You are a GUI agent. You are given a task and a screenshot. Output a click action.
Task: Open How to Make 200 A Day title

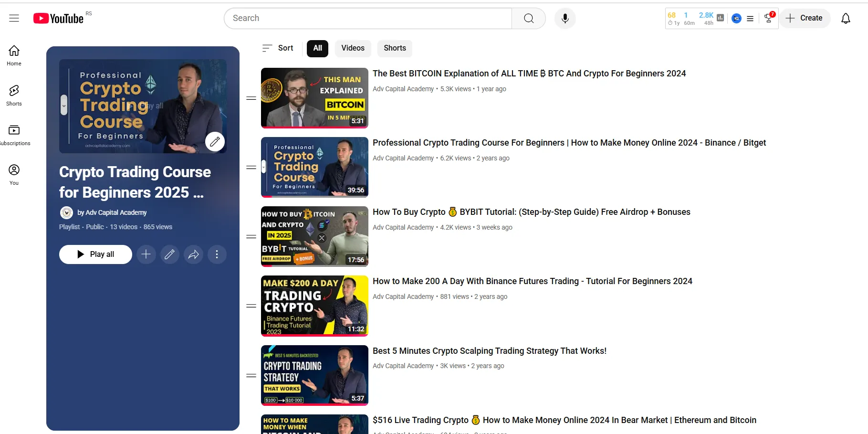(532, 281)
